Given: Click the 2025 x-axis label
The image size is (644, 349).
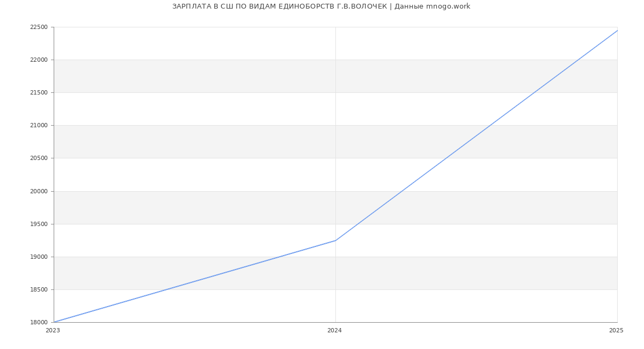Looking at the screenshot, I should click(x=616, y=331).
